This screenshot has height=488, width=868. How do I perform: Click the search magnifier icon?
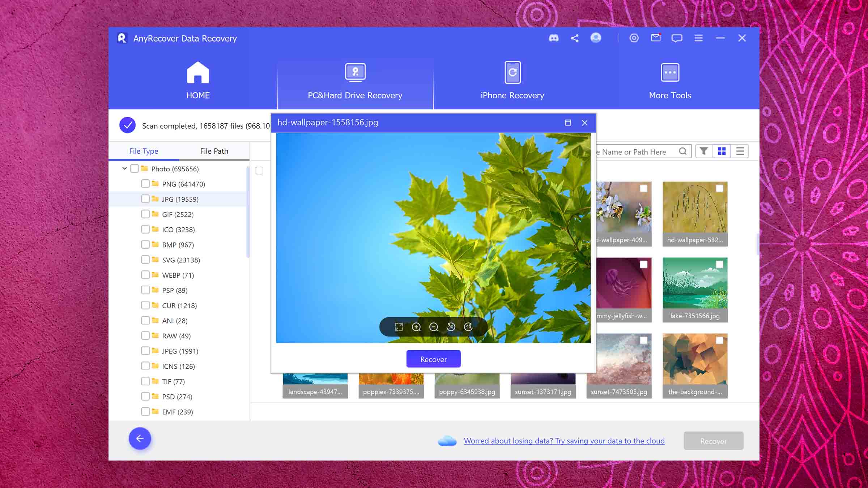(x=682, y=151)
